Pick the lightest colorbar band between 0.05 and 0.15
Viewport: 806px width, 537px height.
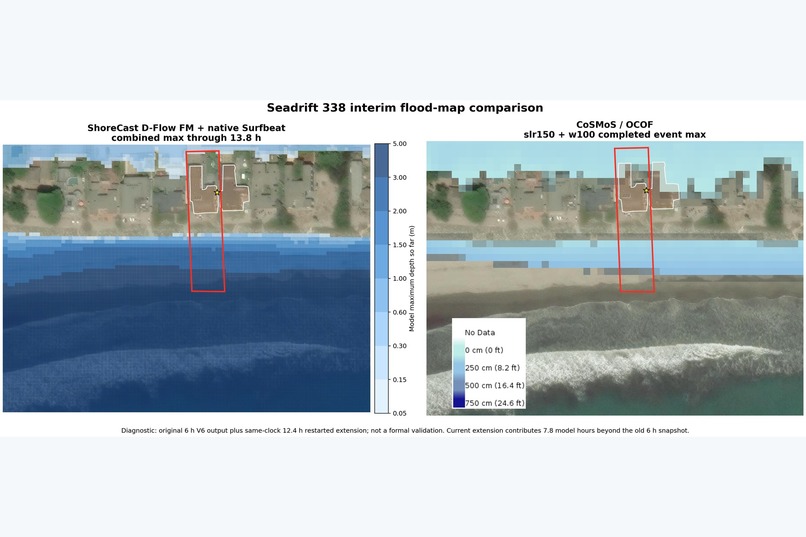[x=381, y=396]
